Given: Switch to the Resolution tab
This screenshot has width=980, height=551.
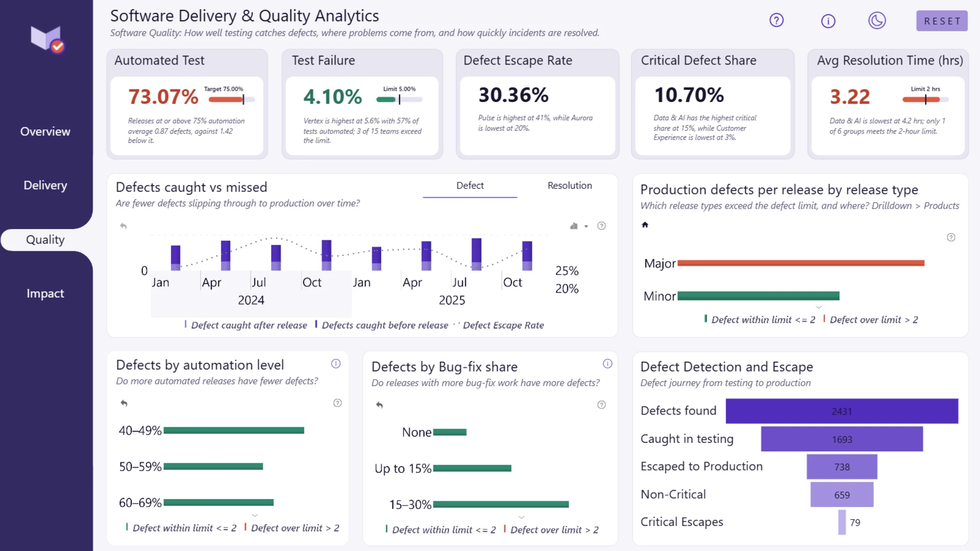Looking at the screenshot, I should [570, 186].
